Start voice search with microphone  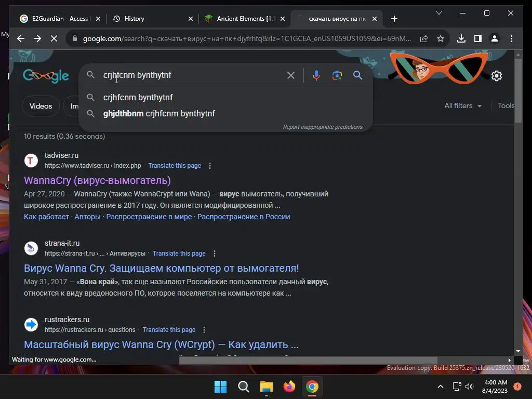click(x=316, y=75)
